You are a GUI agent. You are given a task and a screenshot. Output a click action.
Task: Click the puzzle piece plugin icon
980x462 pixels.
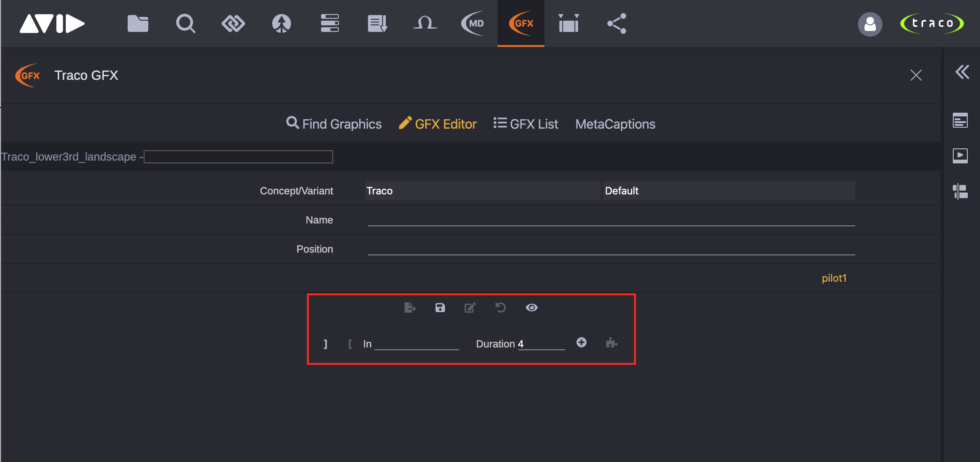(x=612, y=343)
